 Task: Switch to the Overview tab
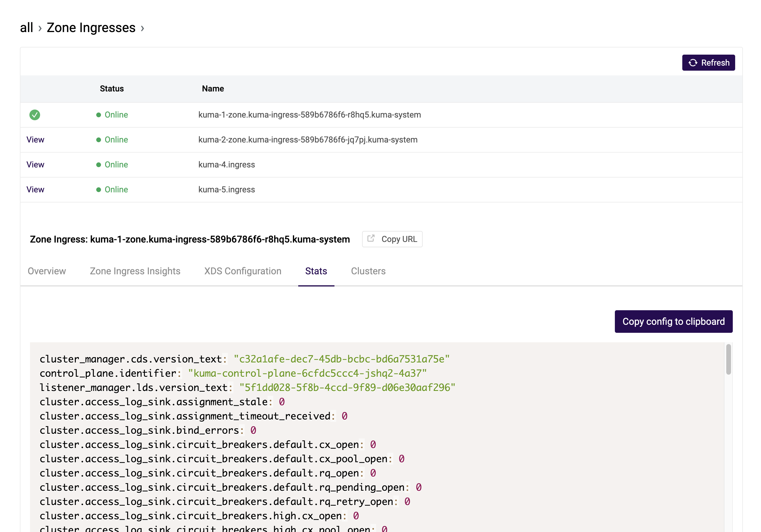tap(46, 271)
